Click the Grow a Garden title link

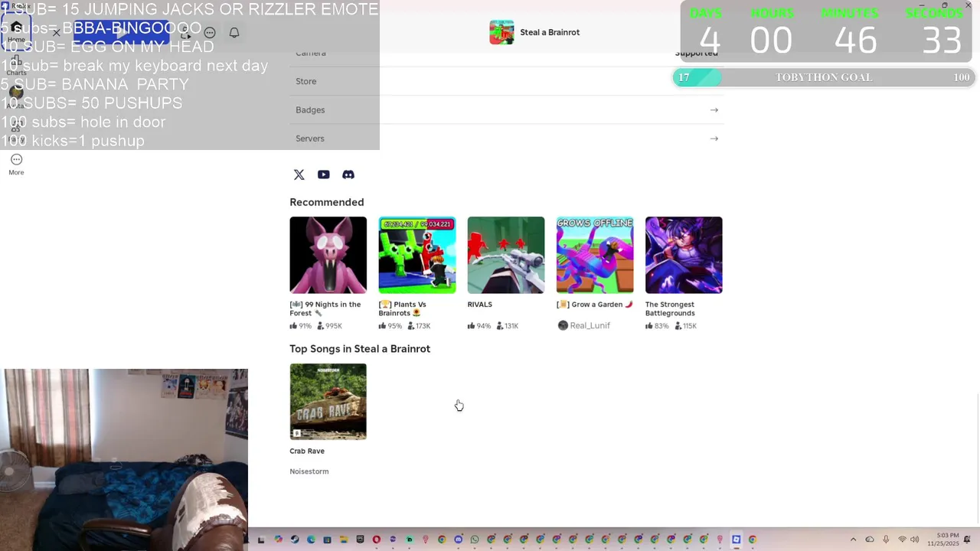pos(595,305)
